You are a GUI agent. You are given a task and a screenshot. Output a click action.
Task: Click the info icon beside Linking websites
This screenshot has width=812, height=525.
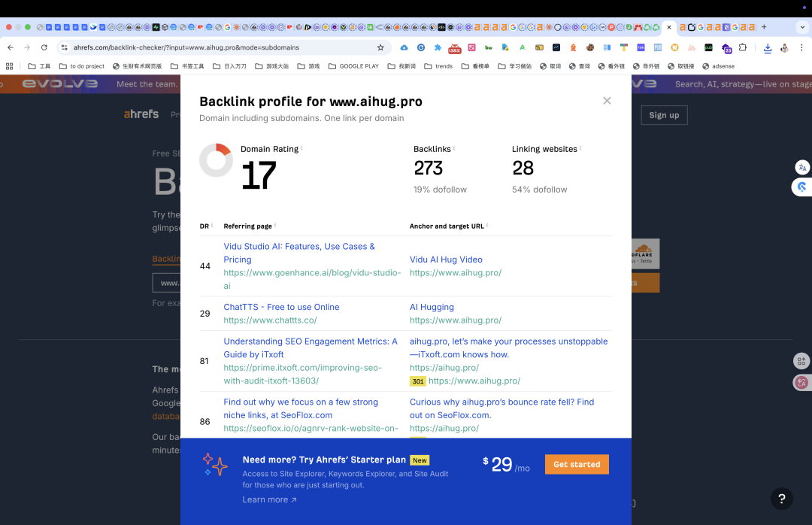point(580,147)
